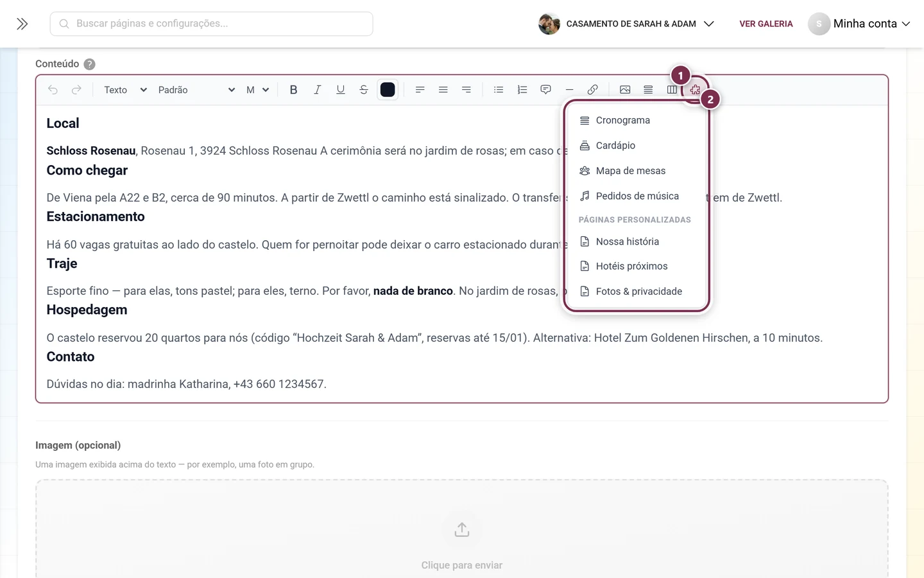Insert a horizontal rule
The height and width of the screenshot is (578, 924).
(569, 90)
